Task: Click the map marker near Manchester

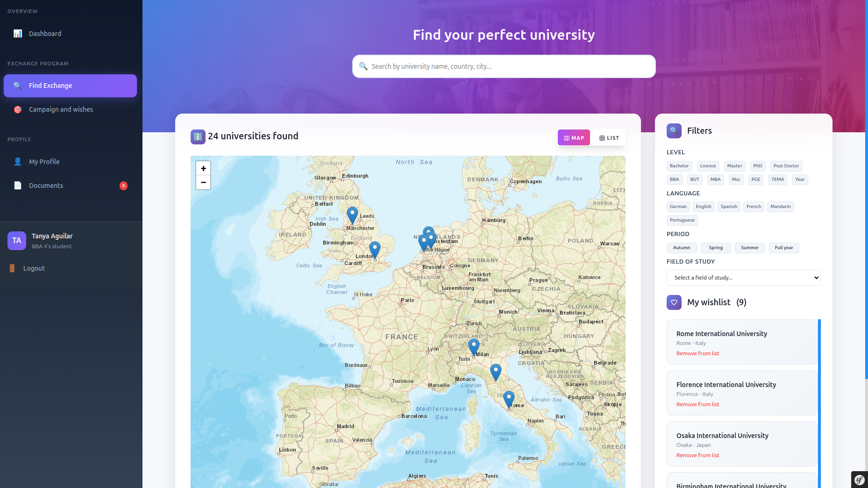Action: pyautogui.click(x=352, y=216)
